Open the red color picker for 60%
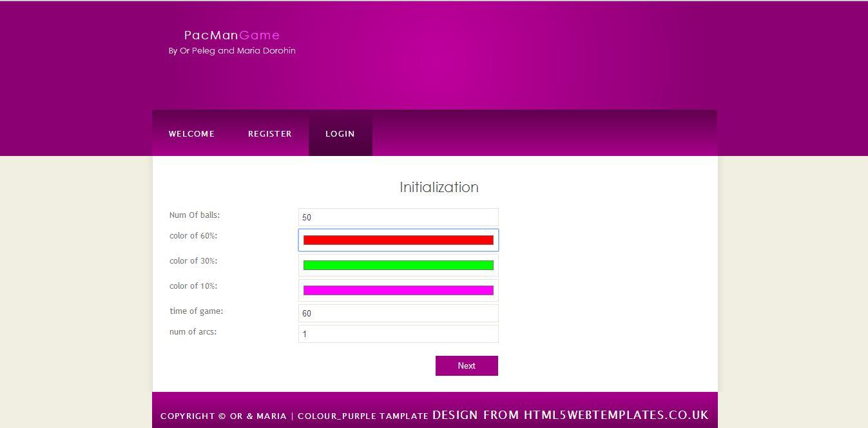Viewport: 868px width, 428px height. [x=398, y=240]
